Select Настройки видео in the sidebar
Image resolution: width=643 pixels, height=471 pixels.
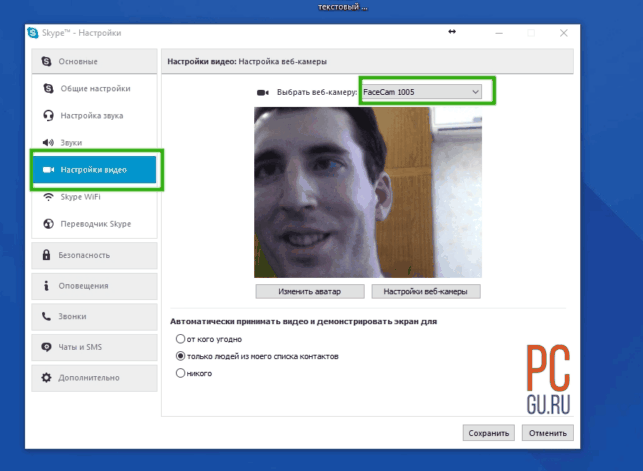pyautogui.click(x=94, y=170)
